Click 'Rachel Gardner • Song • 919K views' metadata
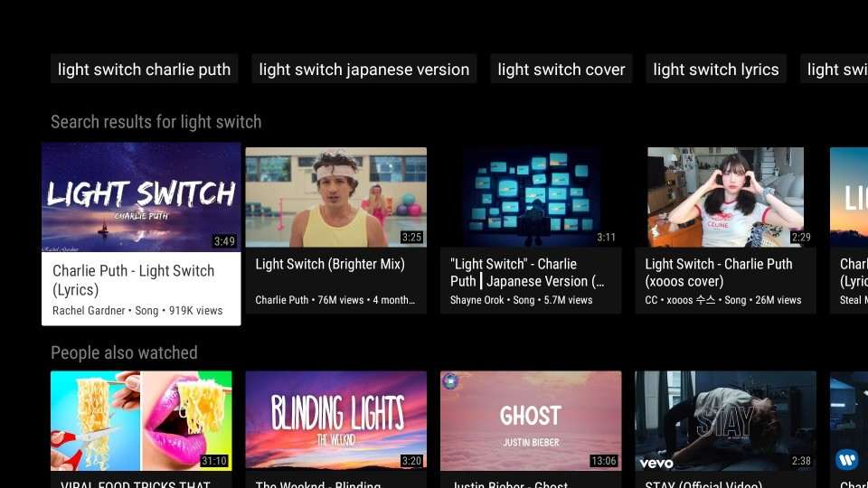The width and height of the screenshot is (868, 488). click(137, 310)
